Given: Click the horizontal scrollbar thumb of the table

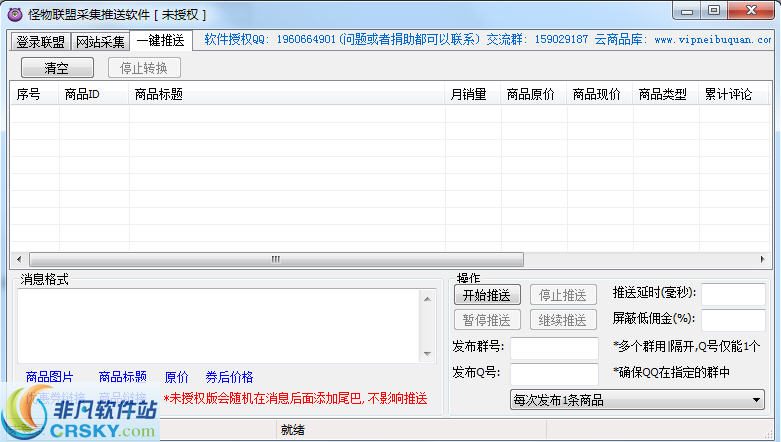Looking at the screenshot, I should [276, 259].
